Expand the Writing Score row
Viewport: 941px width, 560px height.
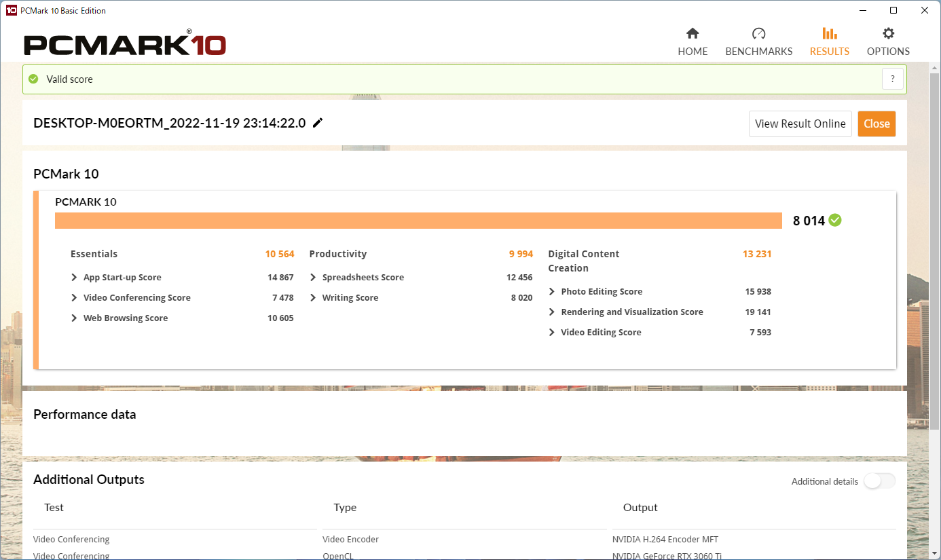(x=421, y=298)
